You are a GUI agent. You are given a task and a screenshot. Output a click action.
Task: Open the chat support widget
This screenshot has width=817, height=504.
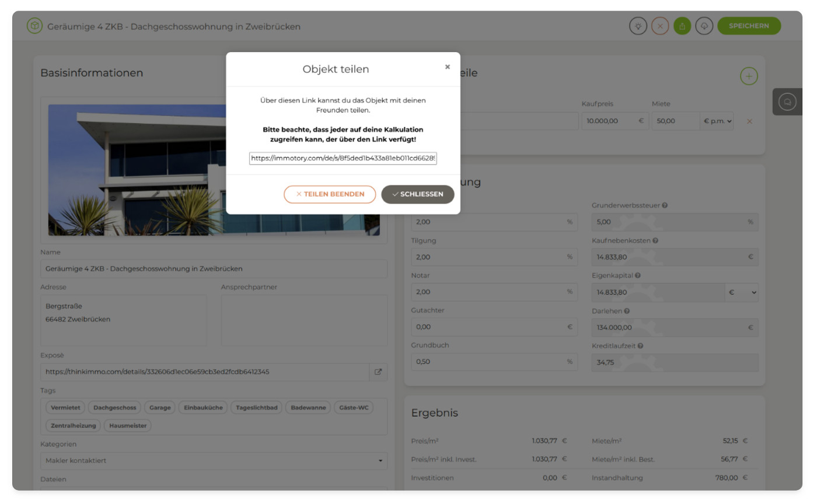787,102
